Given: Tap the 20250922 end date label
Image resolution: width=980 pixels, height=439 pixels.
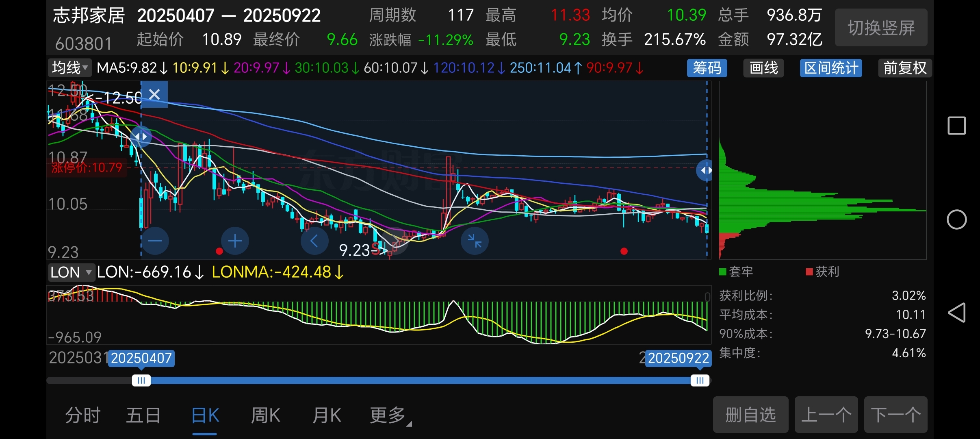Looking at the screenshot, I should point(679,358).
